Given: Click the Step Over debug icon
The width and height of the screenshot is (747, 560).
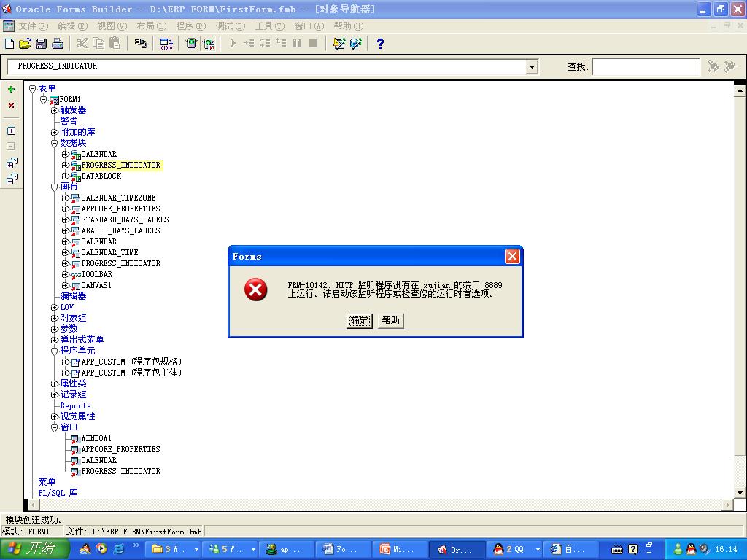Looking at the screenshot, I should click(x=265, y=44).
